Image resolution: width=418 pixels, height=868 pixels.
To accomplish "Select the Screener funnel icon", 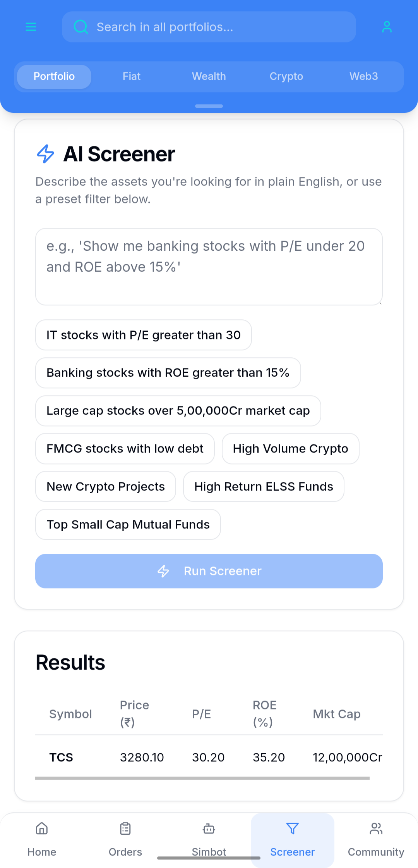I will coord(293,828).
